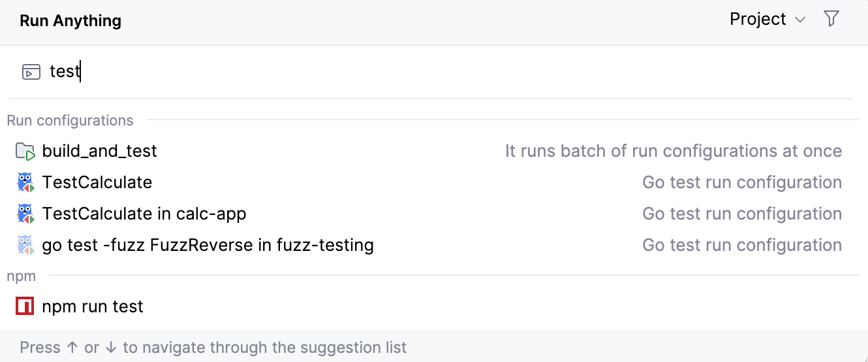Click the run console icon beside search field

click(x=31, y=72)
